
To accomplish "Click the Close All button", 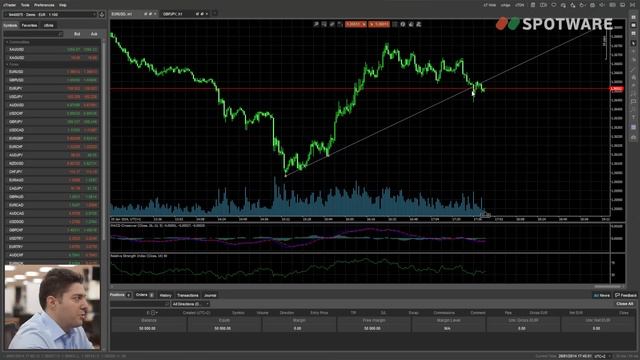I will pyautogui.click(x=624, y=304).
